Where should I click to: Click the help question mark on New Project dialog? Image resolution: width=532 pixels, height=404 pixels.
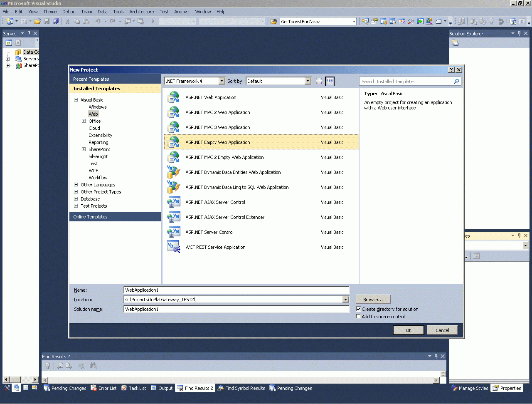coord(451,70)
